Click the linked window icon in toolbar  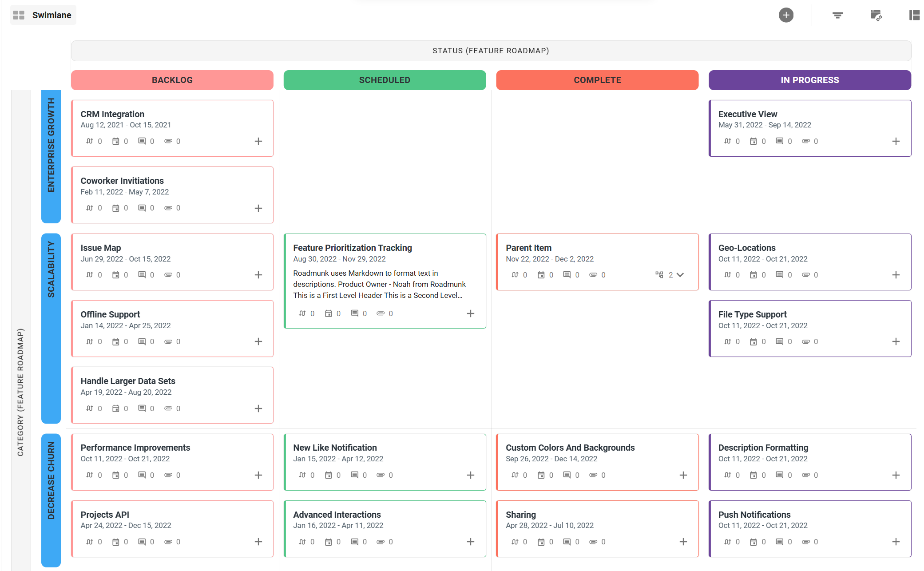pos(876,15)
